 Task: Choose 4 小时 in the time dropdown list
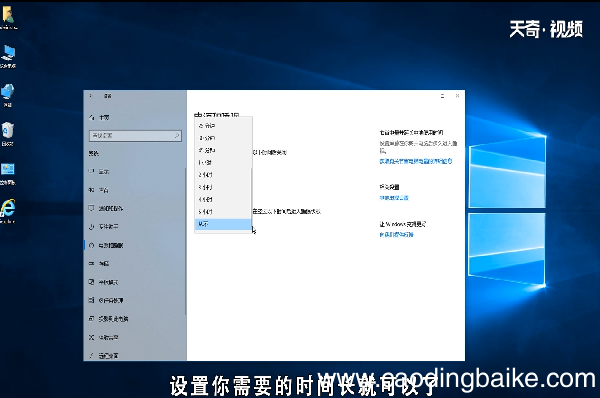(223, 199)
